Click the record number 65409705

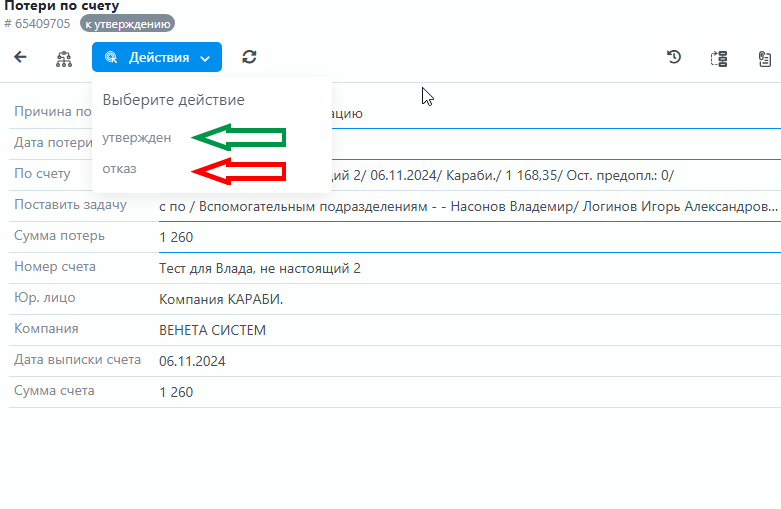tap(42, 23)
